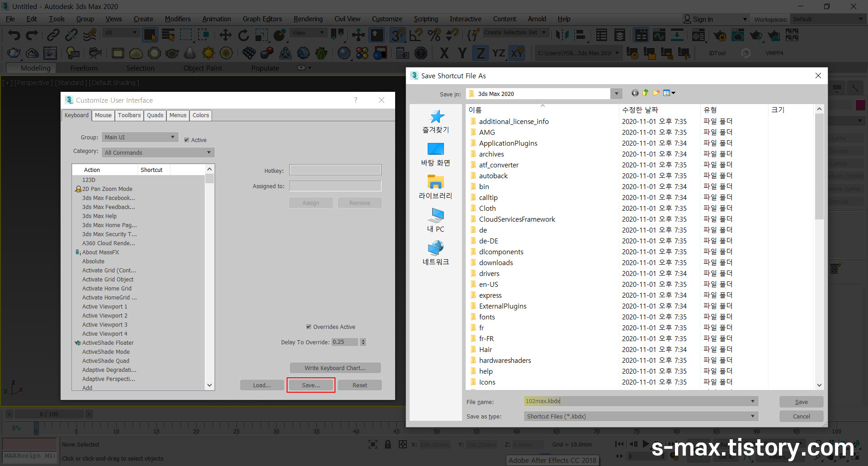The width and height of the screenshot is (868, 466).
Task: Choose the Bind to Space Warp tool
Action: [x=90, y=35]
